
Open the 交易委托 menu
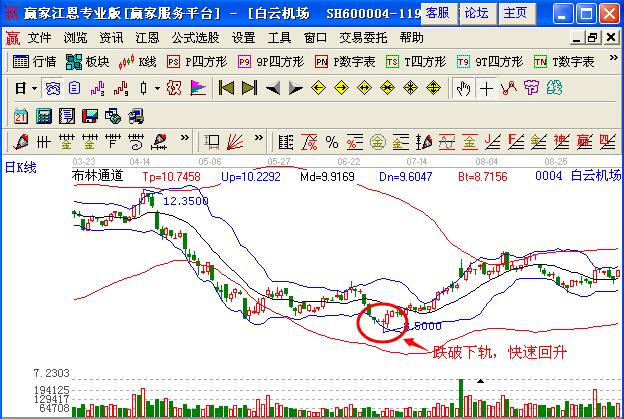[363, 38]
